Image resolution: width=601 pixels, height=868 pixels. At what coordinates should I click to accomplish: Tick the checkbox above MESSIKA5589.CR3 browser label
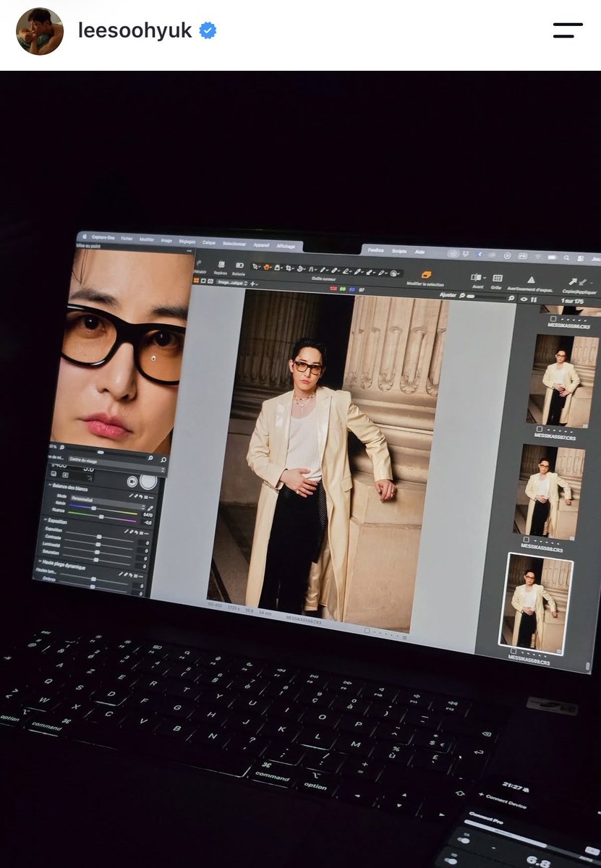click(x=513, y=650)
